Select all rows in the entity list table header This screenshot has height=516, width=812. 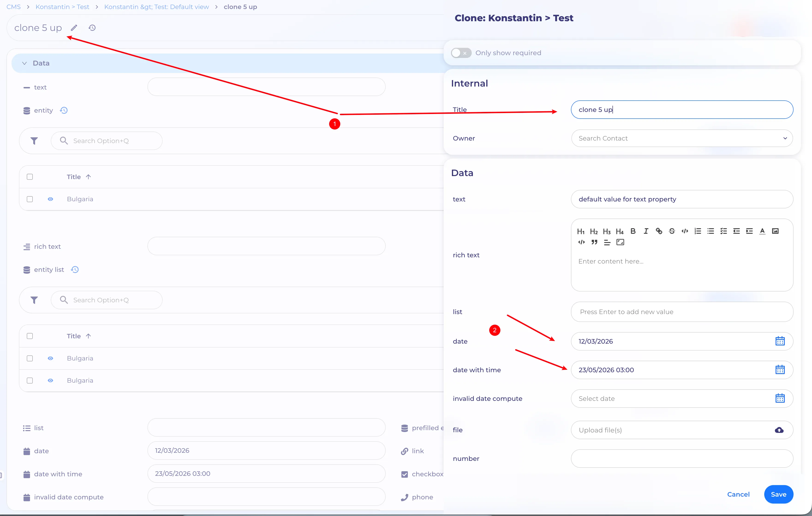click(30, 336)
